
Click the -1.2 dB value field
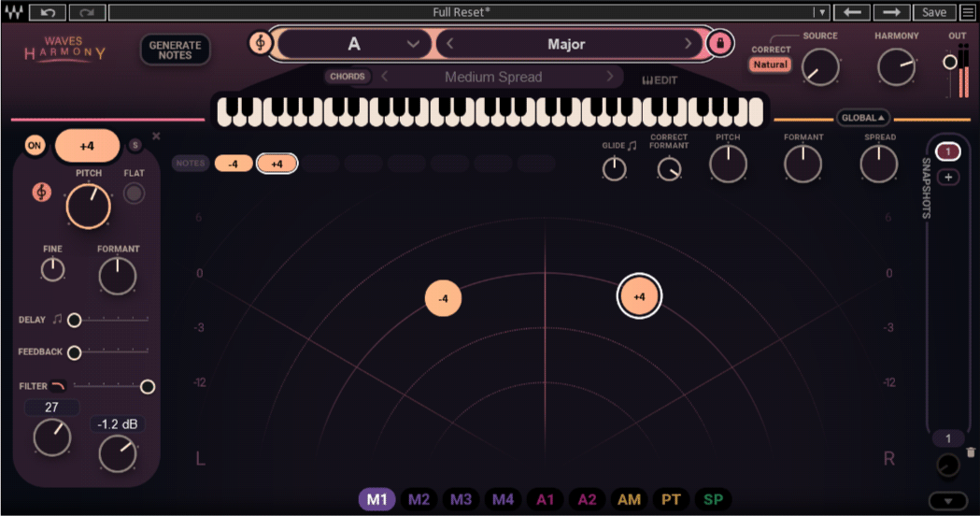[118, 424]
